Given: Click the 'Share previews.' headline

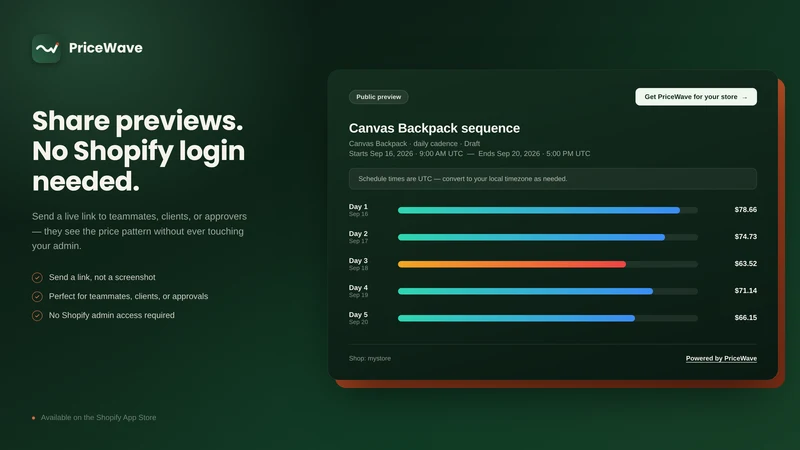Looking at the screenshot, I should pyautogui.click(x=138, y=121).
